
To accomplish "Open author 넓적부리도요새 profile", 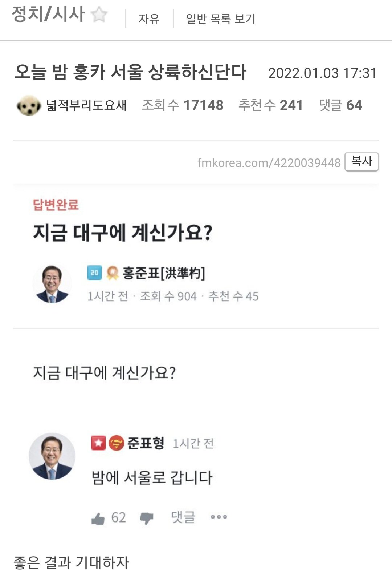I will pyautogui.click(x=86, y=105).
